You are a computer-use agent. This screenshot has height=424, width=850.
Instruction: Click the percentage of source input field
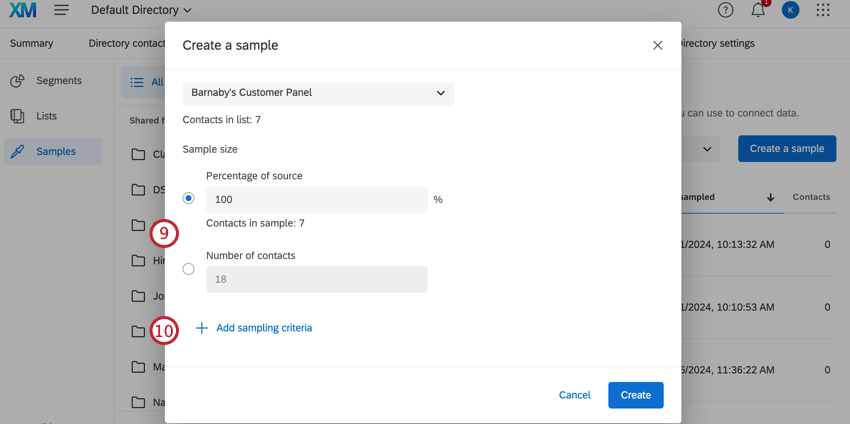pyautogui.click(x=316, y=199)
